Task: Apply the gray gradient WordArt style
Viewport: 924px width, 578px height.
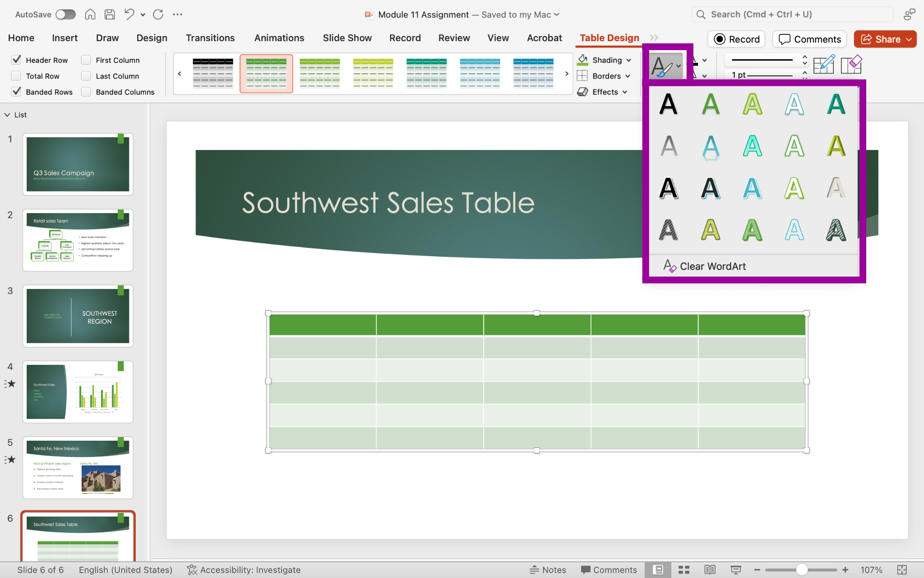Action: (668, 146)
